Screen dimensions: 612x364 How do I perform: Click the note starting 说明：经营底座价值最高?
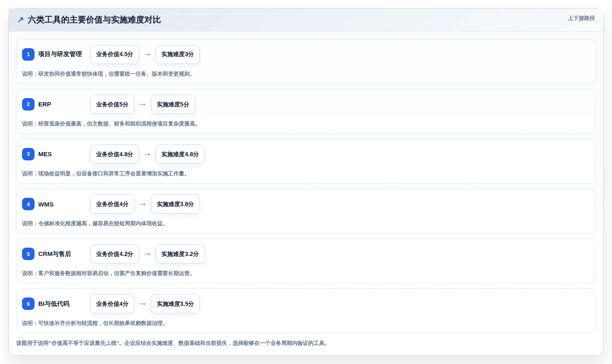111,124
